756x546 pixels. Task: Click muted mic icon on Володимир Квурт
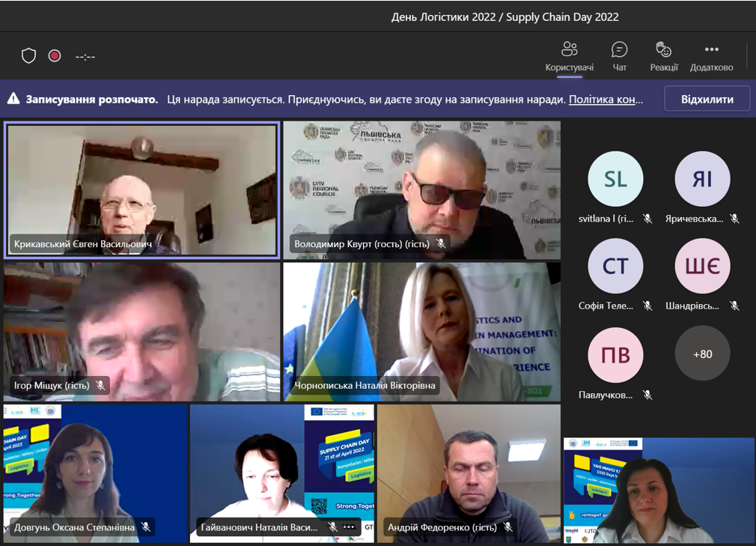coord(442,243)
